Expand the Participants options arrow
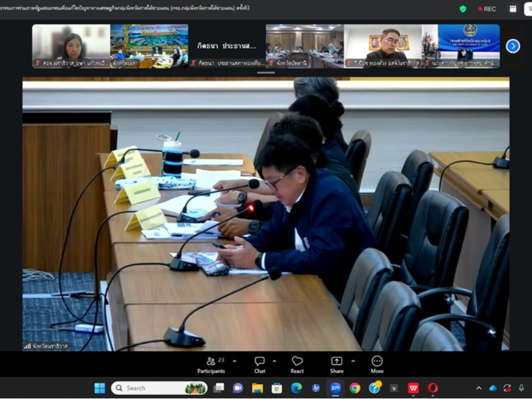 (234, 361)
